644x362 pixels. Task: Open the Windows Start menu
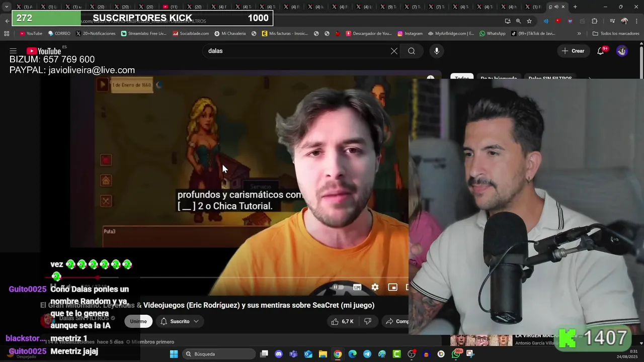(174, 354)
